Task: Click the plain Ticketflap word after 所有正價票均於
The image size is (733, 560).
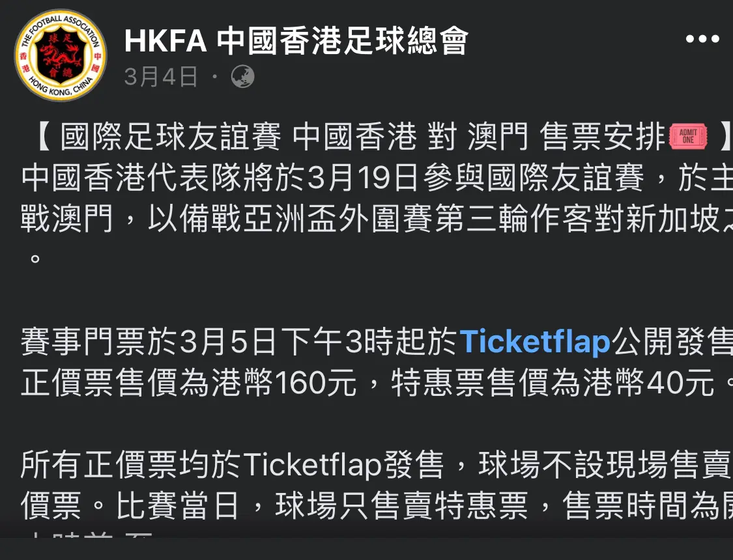Action: point(312,465)
